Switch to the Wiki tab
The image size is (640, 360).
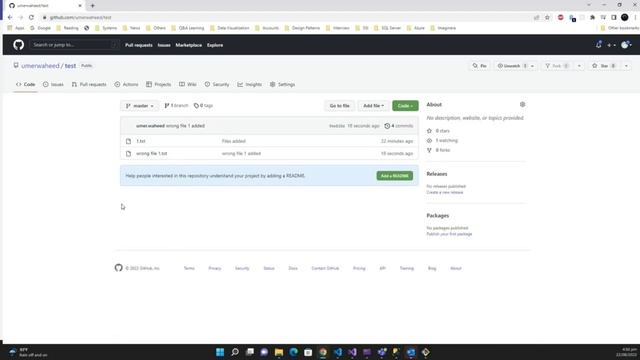point(188,84)
